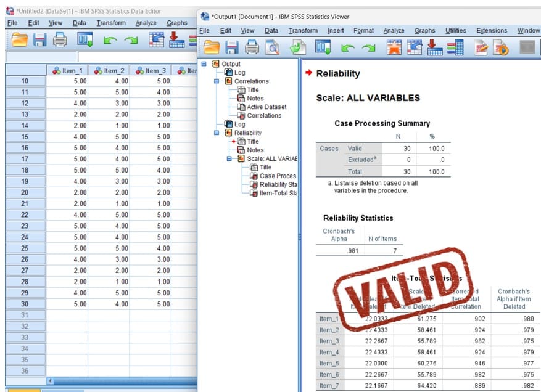Designate window pencil icon in Viewer

(x=481, y=48)
